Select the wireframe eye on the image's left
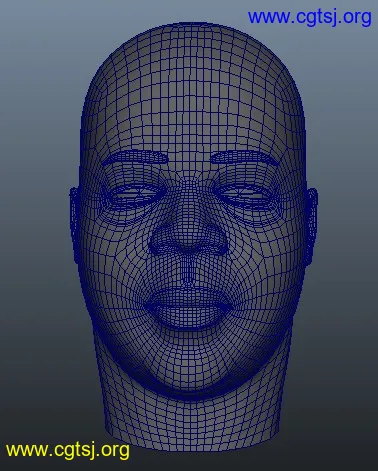The width and height of the screenshot is (378, 471). tap(134, 194)
